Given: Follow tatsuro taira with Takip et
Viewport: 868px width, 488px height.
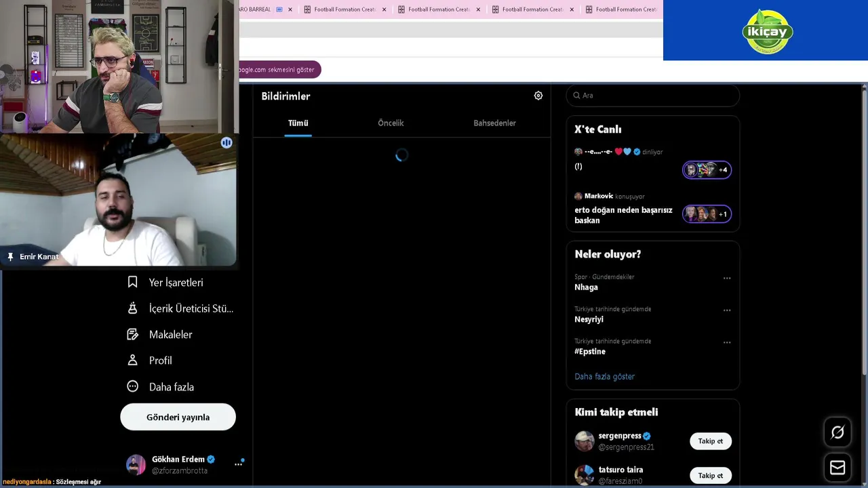Looking at the screenshot, I should tap(711, 476).
